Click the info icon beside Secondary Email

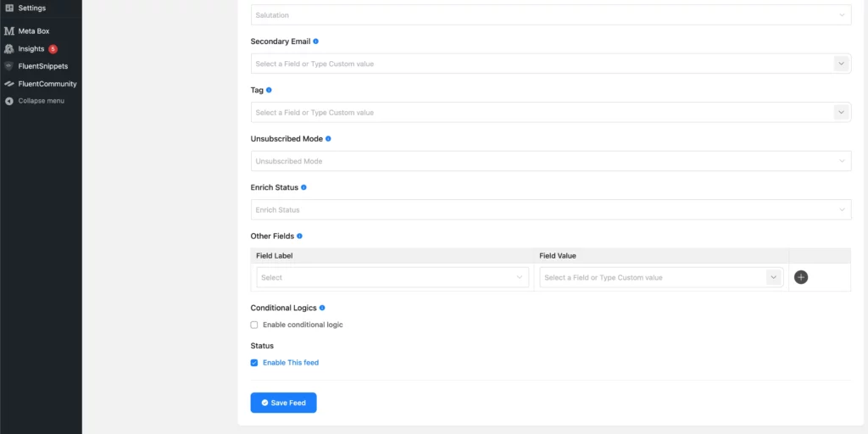tap(315, 42)
